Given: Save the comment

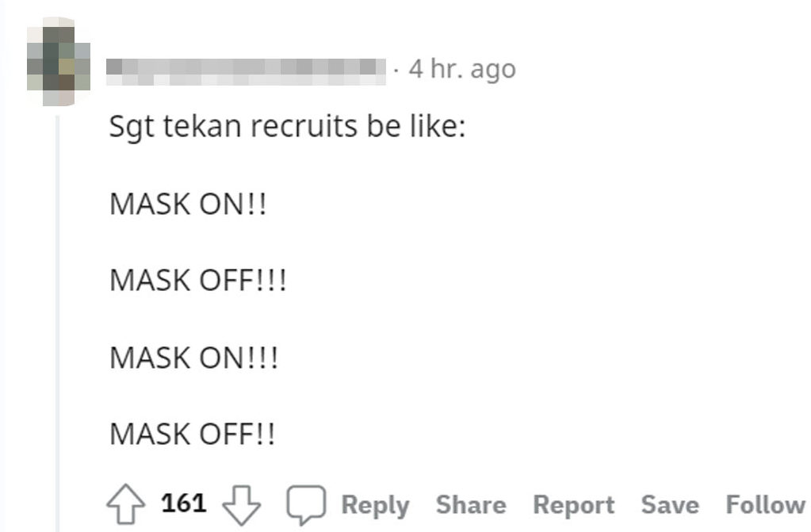Looking at the screenshot, I should [669, 505].
